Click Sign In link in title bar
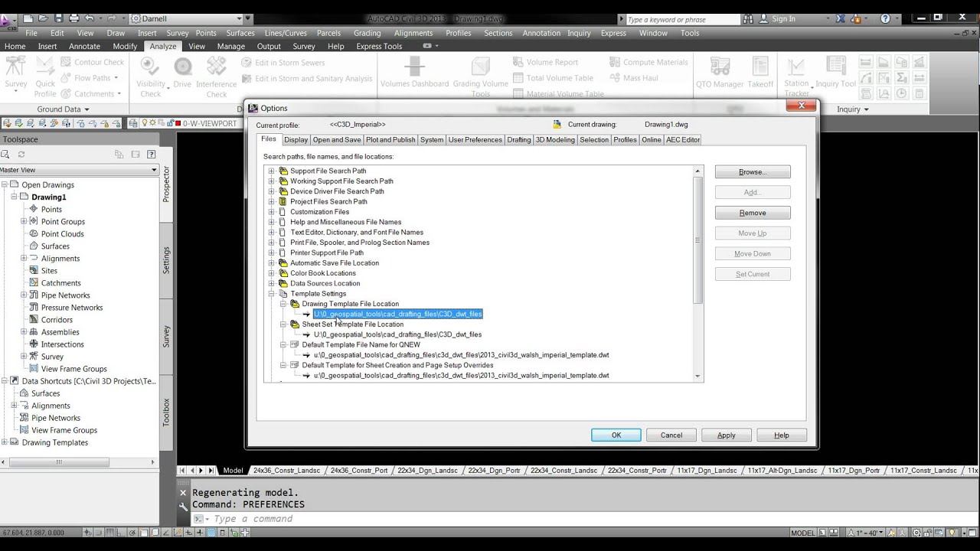 click(x=783, y=19)
